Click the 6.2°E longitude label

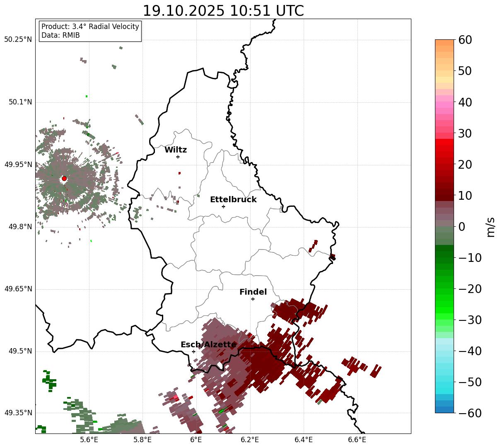pyautogui.click(x=250, y=440)
